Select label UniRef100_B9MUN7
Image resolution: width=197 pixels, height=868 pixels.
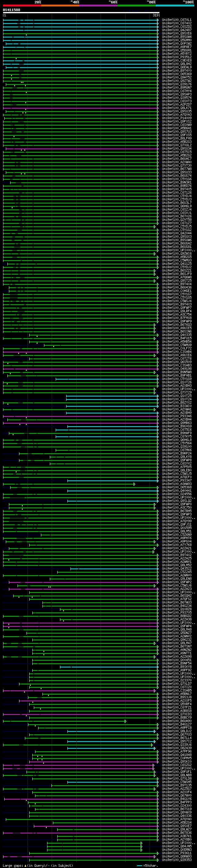pos(177,88)
